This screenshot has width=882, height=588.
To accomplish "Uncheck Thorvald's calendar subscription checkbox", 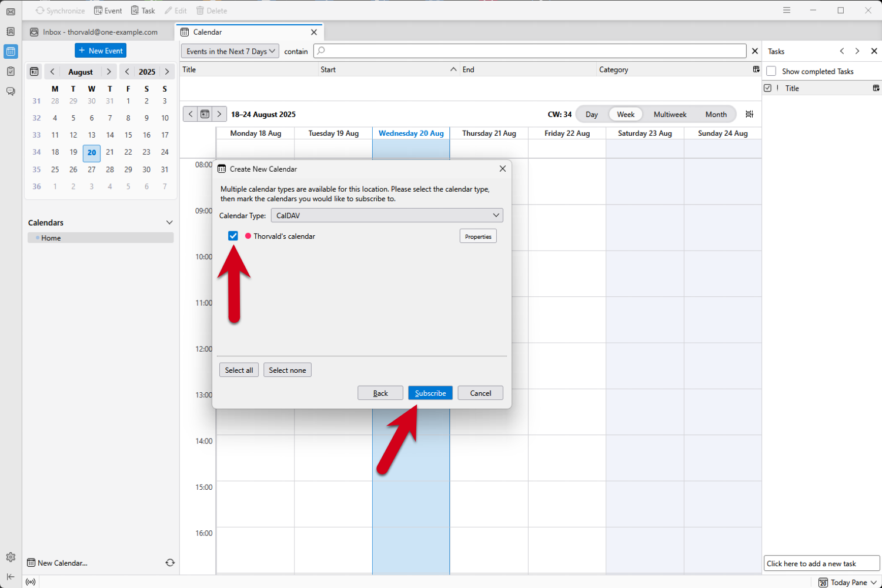I will pos(233,235).
